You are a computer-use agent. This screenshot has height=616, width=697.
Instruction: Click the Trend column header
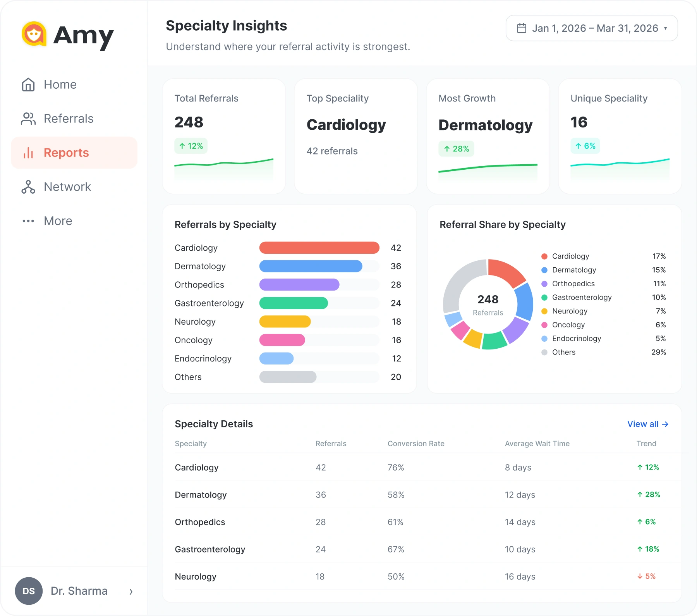646,444
